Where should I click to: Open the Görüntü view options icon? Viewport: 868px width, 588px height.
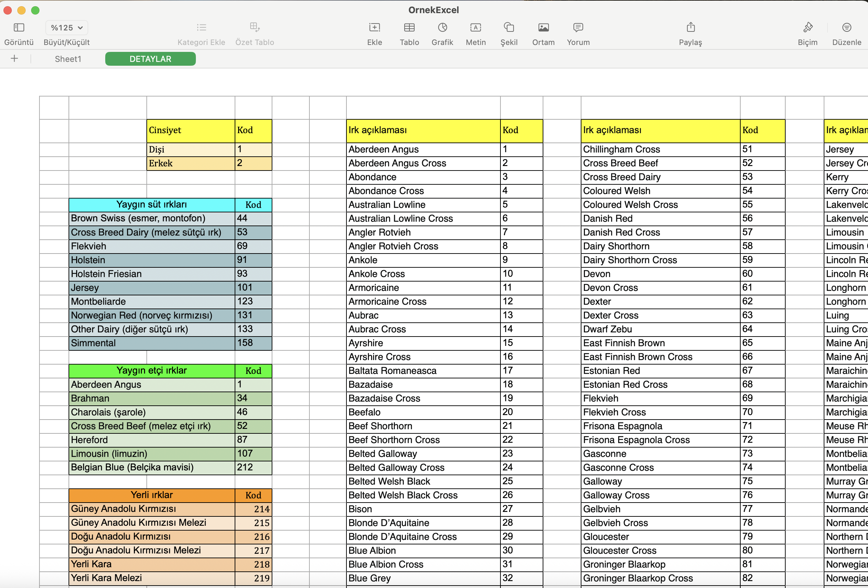19,27
